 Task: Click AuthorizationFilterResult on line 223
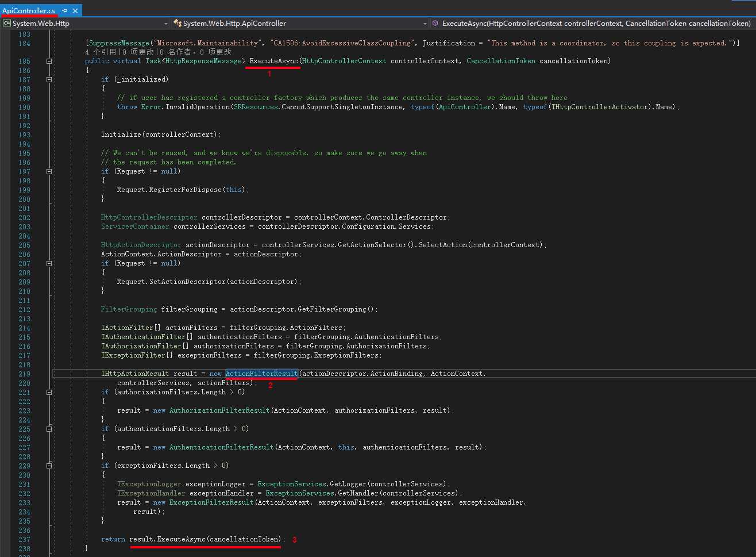click(x=219, y=410)
